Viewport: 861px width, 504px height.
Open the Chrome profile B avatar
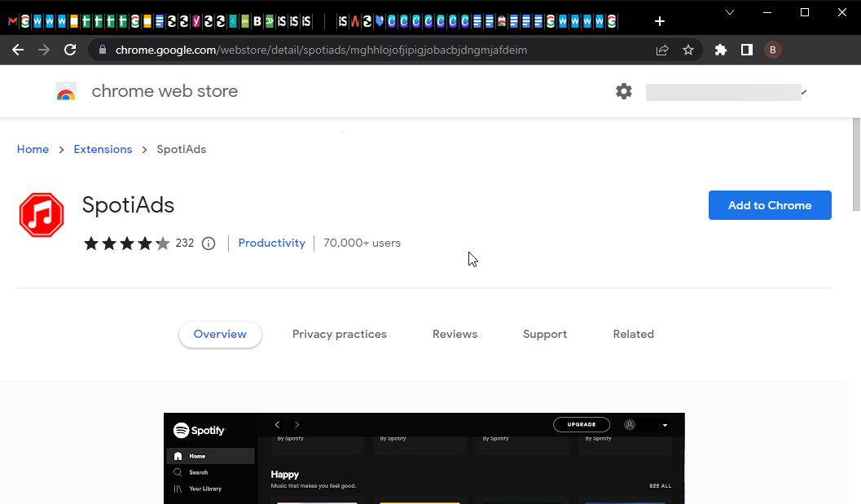(x=772, y=50)
